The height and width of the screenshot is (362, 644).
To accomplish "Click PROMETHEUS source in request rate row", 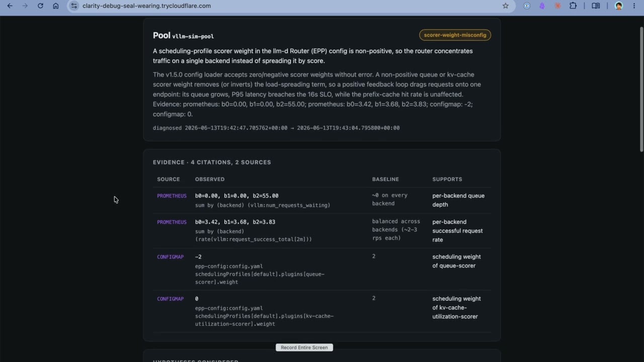I will 172,222.
